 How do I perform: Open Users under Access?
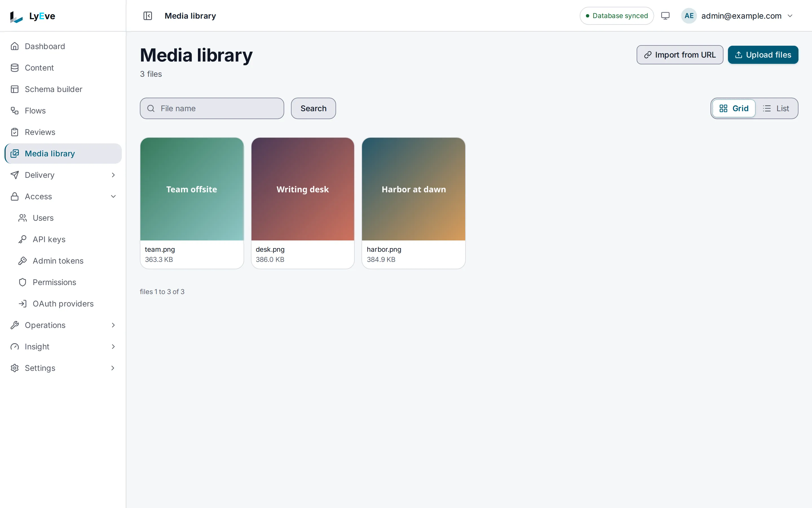point(67,218)
